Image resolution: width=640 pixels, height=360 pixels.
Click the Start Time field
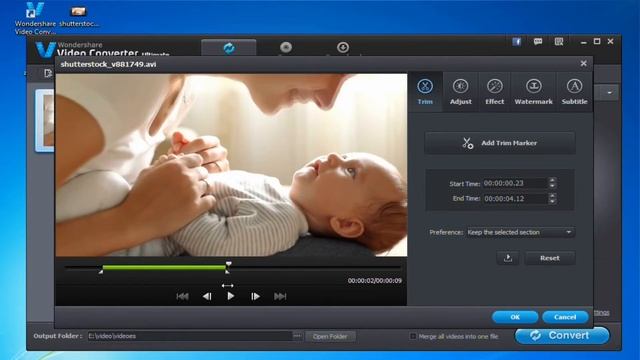[515, 183]
